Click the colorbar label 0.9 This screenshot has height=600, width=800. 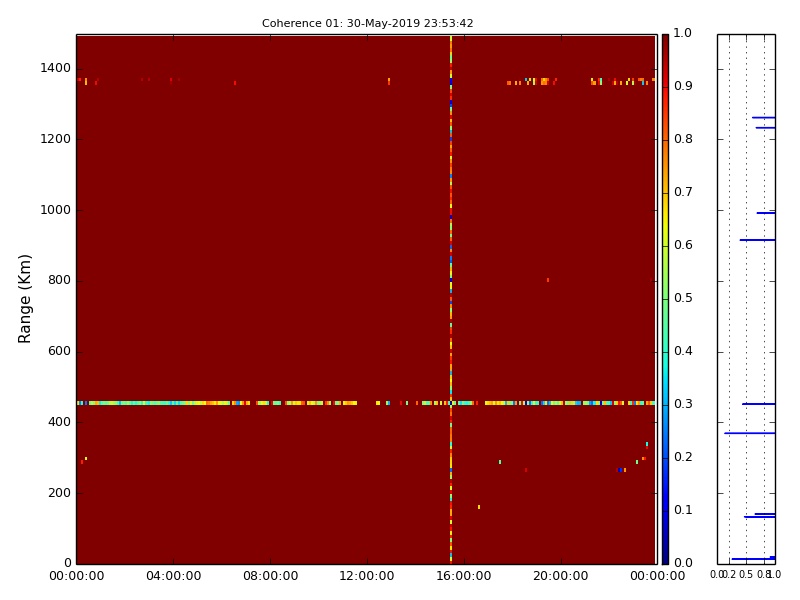click(683, 86)
